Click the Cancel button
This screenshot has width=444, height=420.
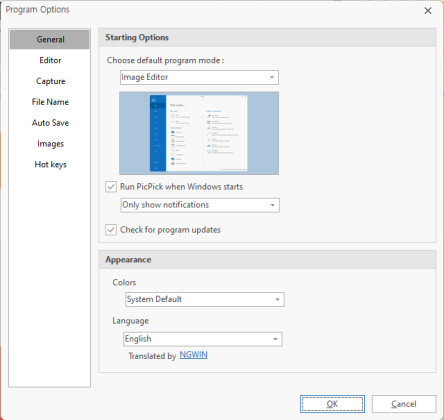point(404,404)
